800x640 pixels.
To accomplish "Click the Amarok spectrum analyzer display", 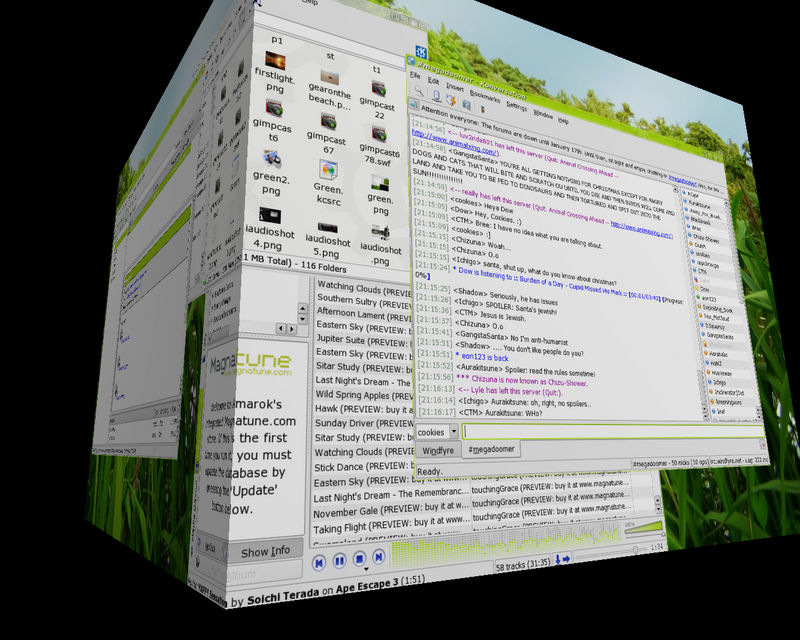I will click(x=508, y=545).
